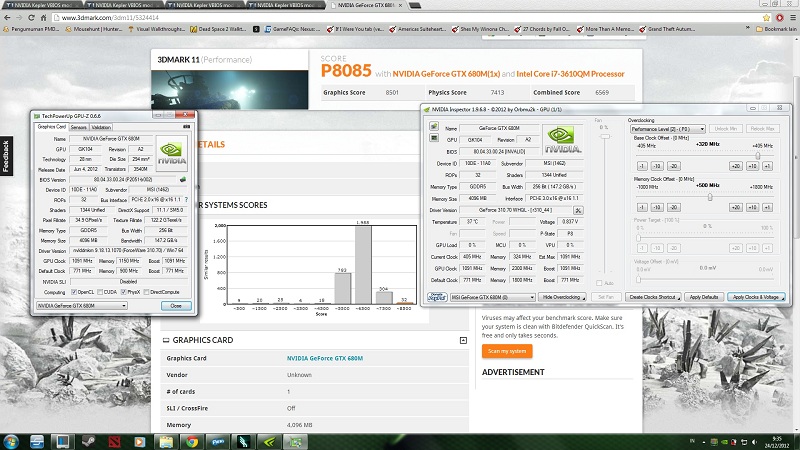Screen dimensions: 800x450
Task: Switch to Graphics Card tab in GPU-Z
Action: click(52, 127)
